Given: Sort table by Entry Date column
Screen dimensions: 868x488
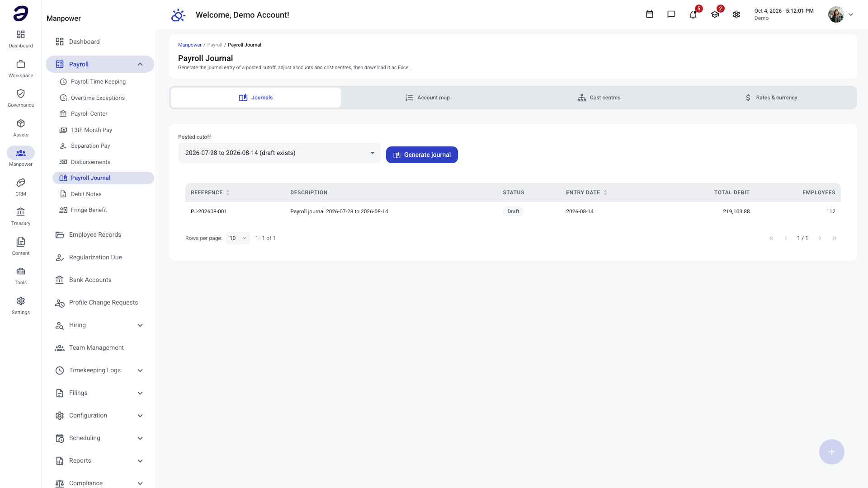Looking at the screenshot, I should pyautogui.click(x=586, y=192).
